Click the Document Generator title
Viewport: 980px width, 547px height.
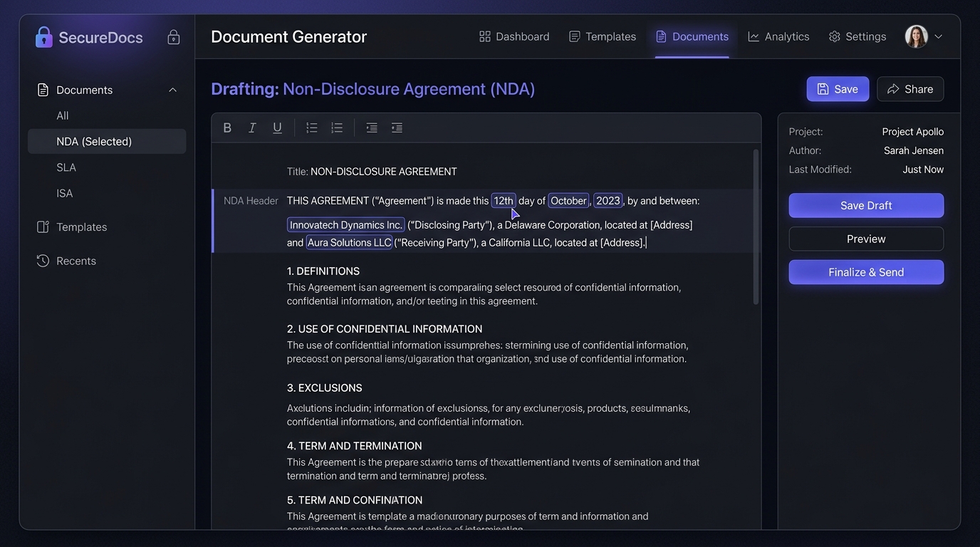click(289, 36)
